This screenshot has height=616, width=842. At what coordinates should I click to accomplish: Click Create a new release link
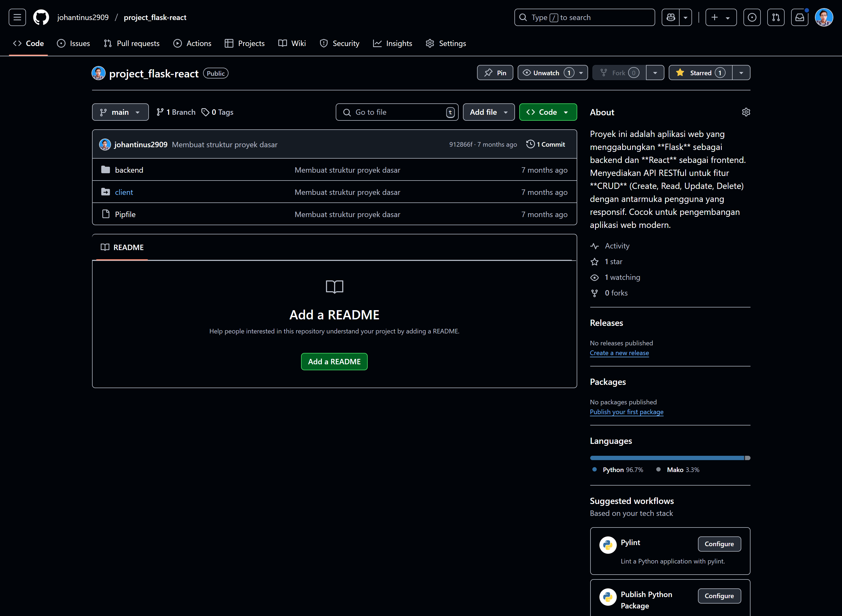click(619, 353)
